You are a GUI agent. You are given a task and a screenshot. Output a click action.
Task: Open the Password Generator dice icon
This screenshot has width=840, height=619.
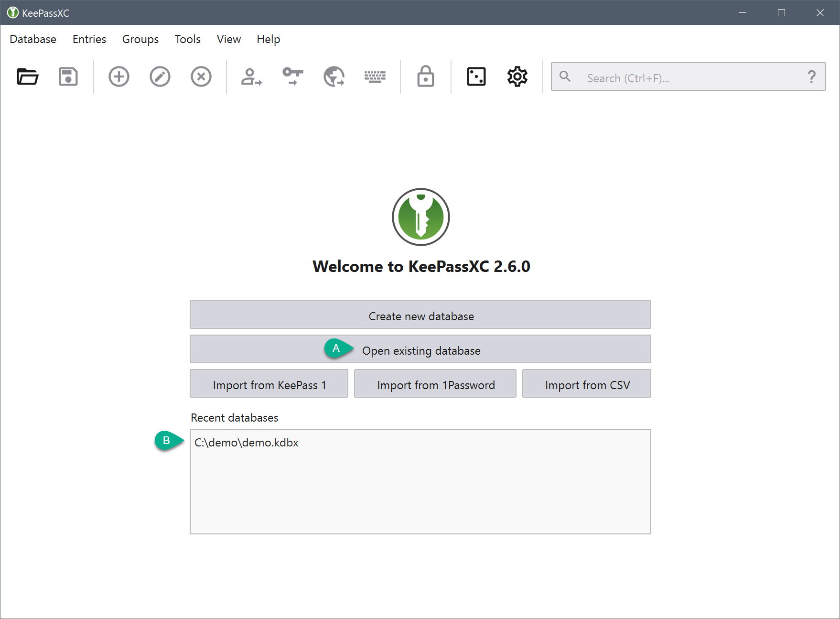click(476, 76)
